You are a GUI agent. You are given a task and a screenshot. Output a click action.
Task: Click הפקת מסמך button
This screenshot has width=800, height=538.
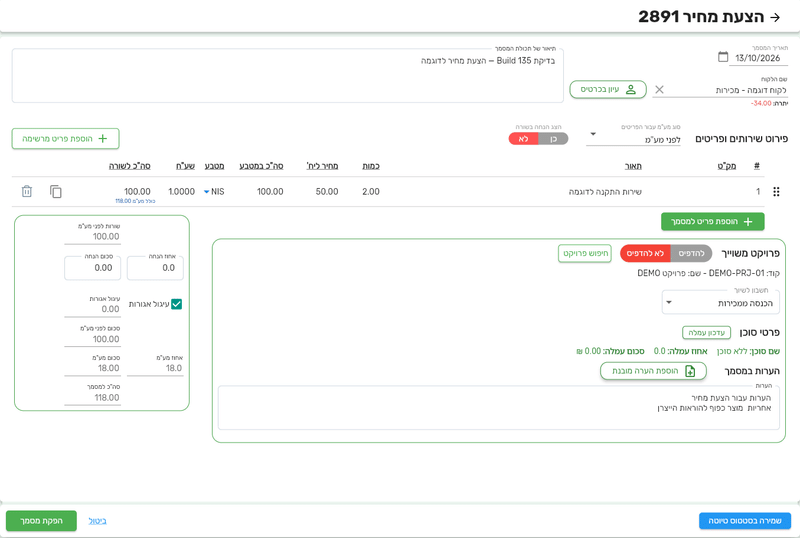point(41,521)
